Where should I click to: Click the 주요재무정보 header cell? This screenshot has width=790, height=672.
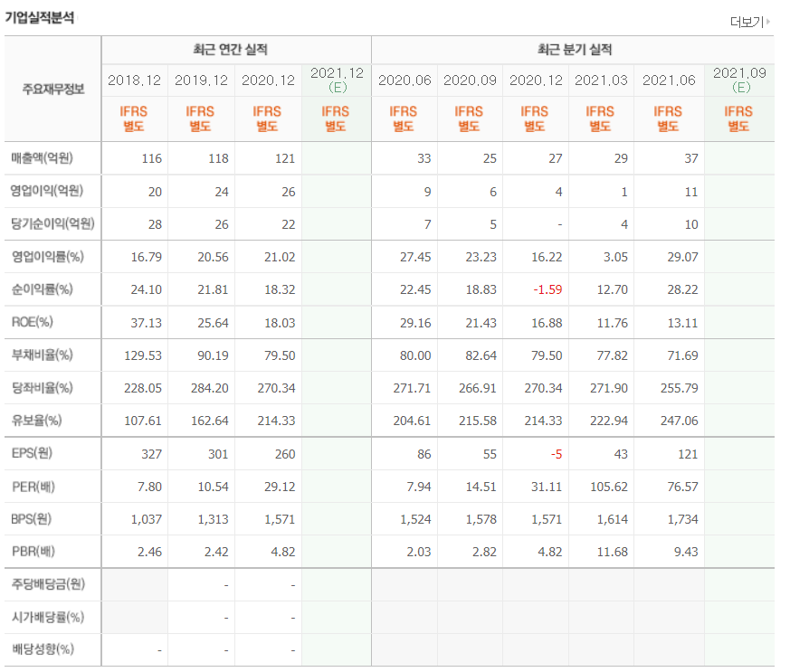click(x=52, y=86)
